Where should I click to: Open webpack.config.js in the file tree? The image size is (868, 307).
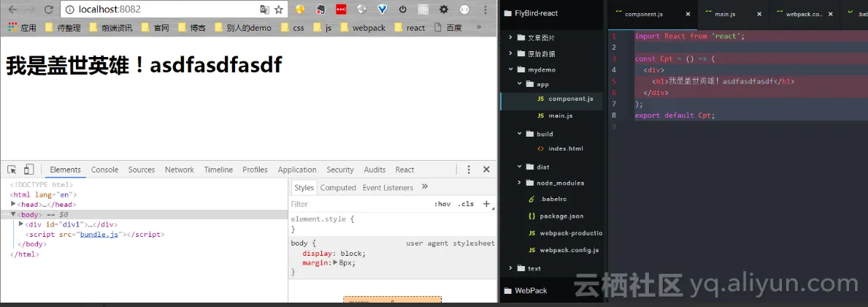(x=569, y=250)
